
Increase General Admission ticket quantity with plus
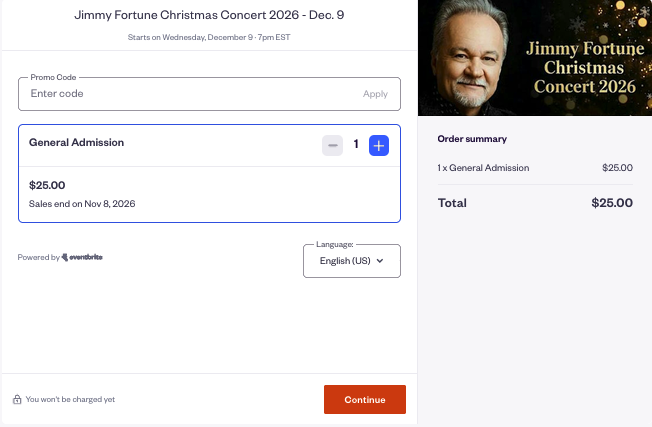(379, 146)
